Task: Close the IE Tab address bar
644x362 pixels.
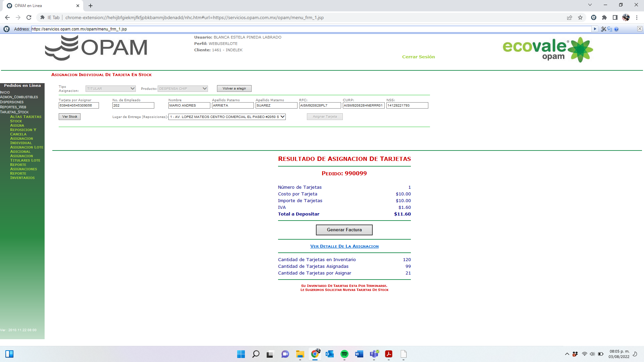Action: click(640, 29)
